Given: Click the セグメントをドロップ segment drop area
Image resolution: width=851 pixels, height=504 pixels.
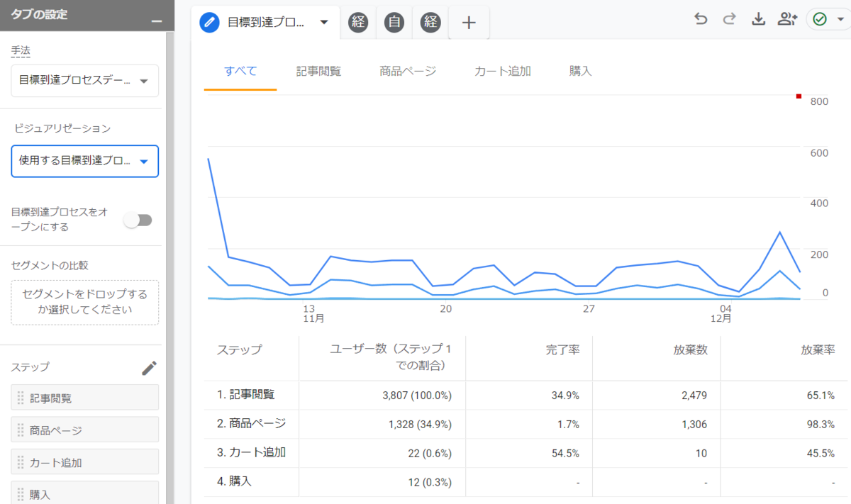Looking at the screenshot, I should (84, 302).
